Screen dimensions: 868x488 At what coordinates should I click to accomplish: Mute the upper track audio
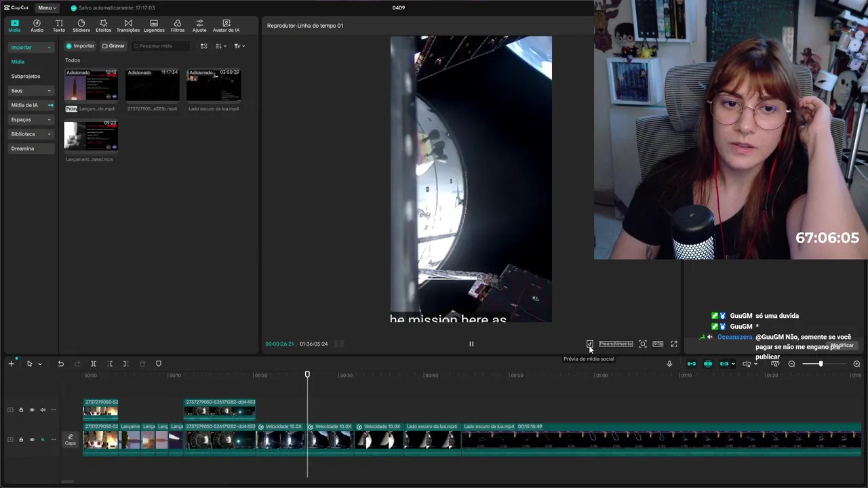pyautogui.click(x=43, y=410)
